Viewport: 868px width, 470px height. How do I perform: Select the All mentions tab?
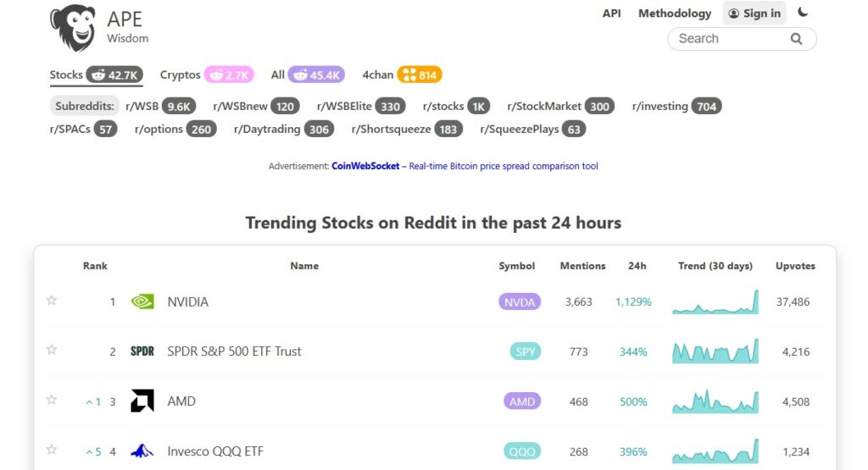pos(307,75)
